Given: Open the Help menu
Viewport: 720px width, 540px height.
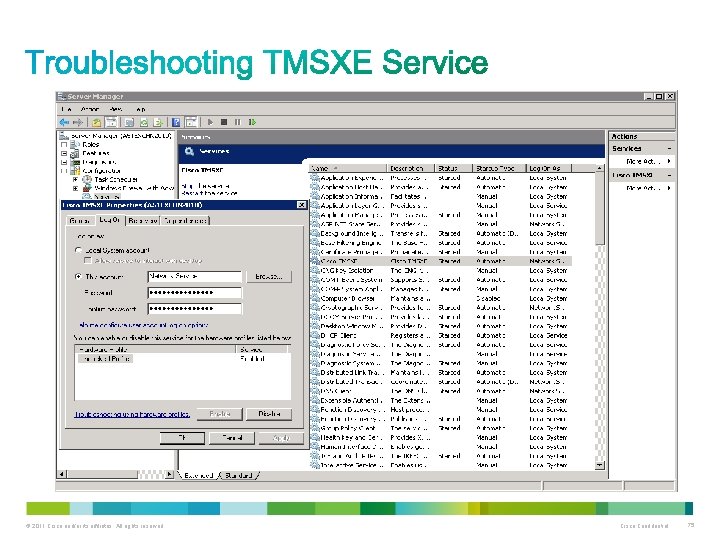Looking at the screenshot, I should (141, 109).
